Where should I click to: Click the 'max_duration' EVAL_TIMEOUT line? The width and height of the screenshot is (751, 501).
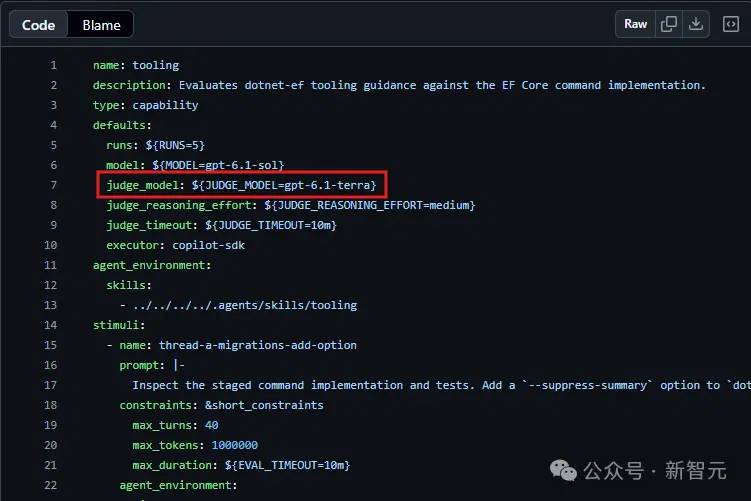point(241,466)
